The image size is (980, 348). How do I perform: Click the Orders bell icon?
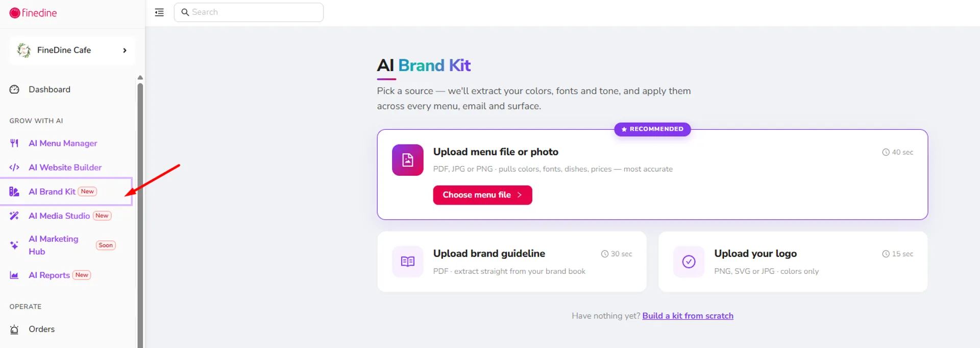14,329
